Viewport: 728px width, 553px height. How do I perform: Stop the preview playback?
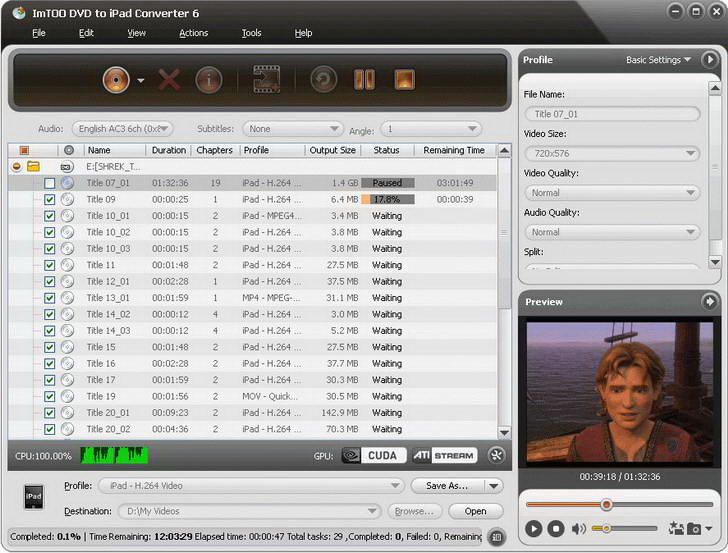pyautogui.click(x=556, y=528)
